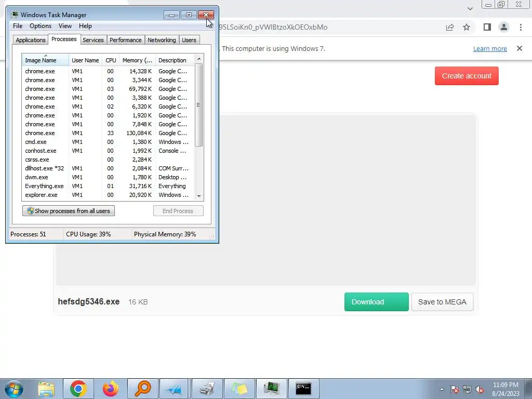Select the dllhost.exe *32 process row
The width and height of the screenshot is (532, 399).
pos(109,168)
